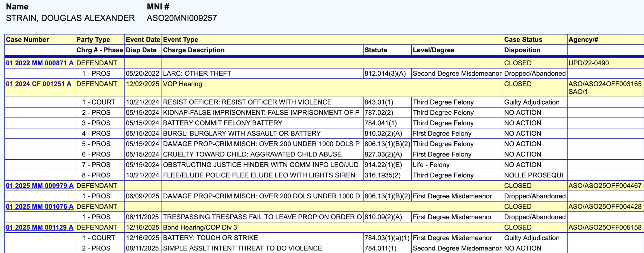
Task: Select statute 914.22(1)(E) cell
Action: [383, 165]
